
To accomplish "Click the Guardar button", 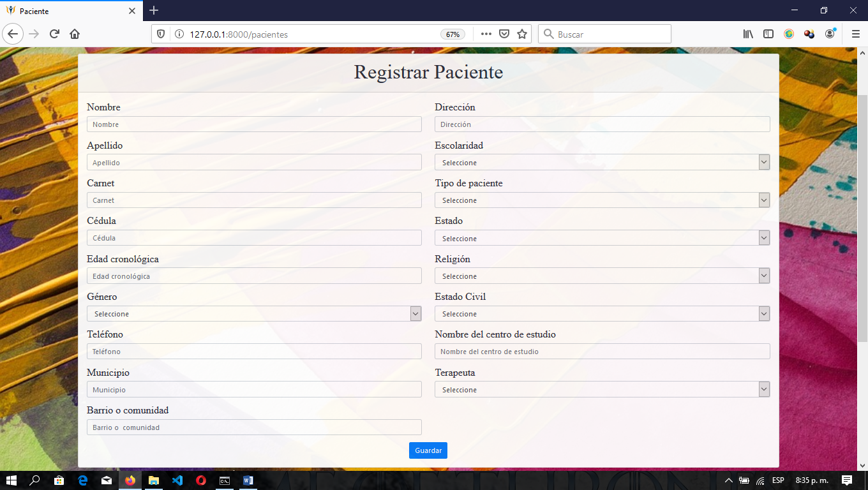I will pos(428,450).
